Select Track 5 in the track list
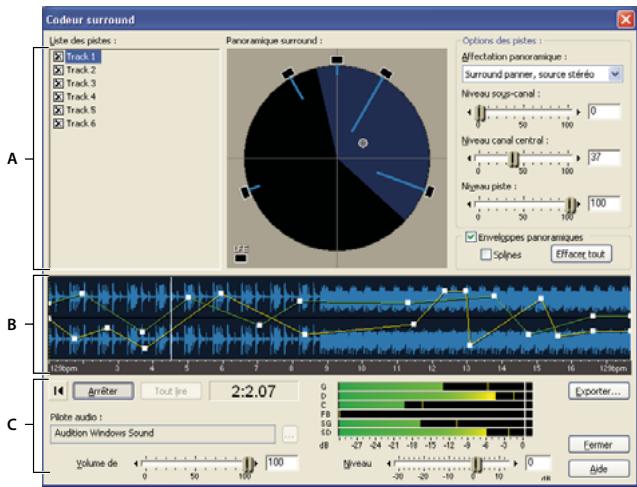Image resolution: width=637 pixels, height=487 pixels. 81,110
